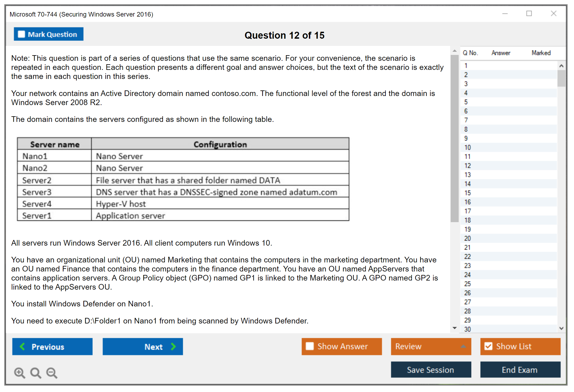Select question 12 in the question list
The width and height of the screenshot is (574, 392).
tap(467, 166)
